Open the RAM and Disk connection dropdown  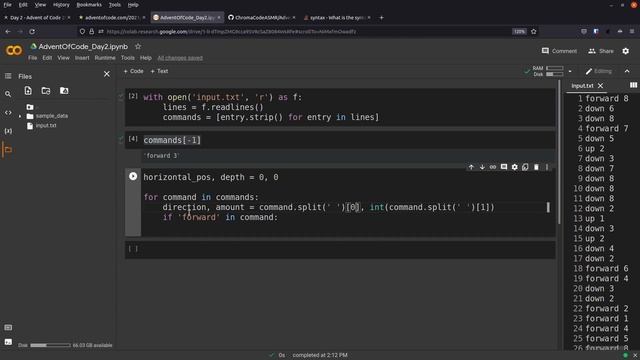tap(570, 71)
